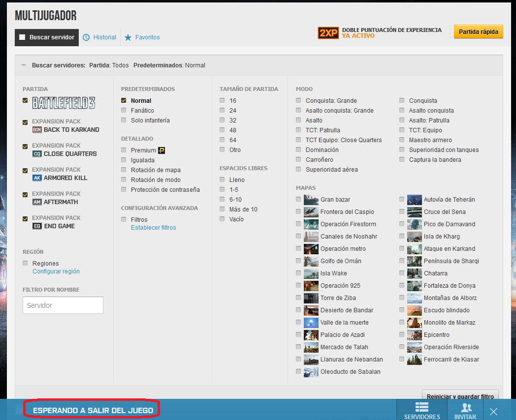The height and width of the screenshot is (420, 516).
Task: Toggle the Regiones checkbox
Action: coord(25,263)
